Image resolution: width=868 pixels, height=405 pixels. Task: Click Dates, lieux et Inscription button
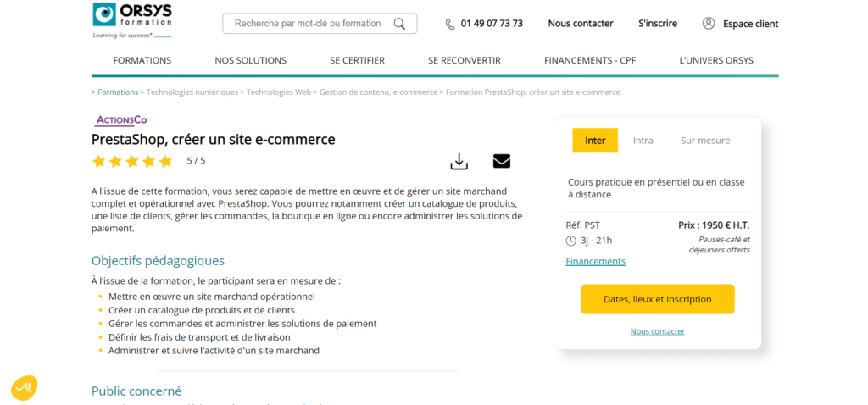[658, 299]
